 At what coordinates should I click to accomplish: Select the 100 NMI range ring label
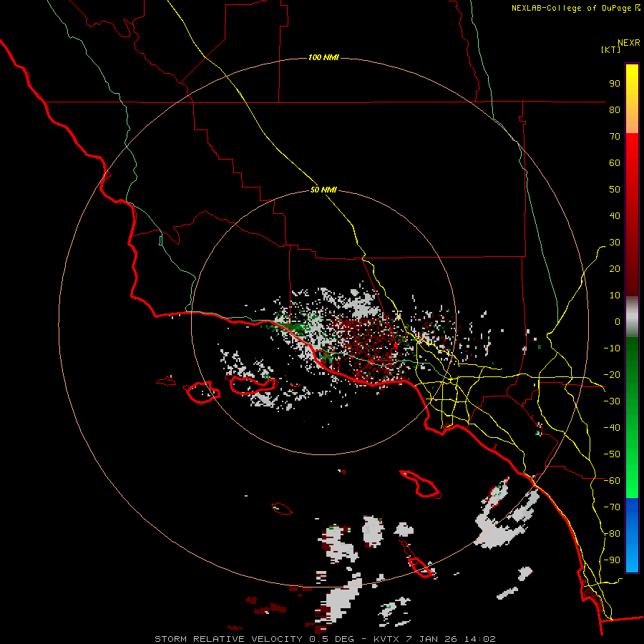point(323,57)
